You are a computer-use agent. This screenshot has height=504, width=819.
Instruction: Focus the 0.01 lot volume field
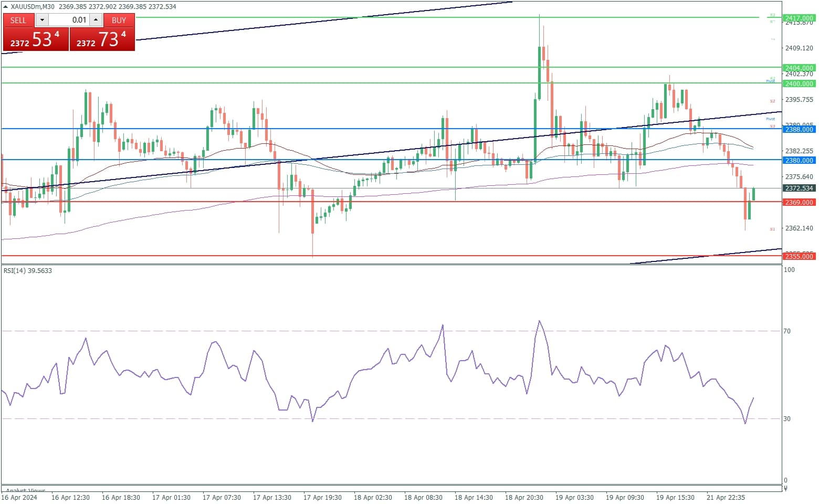click(69, 20)
